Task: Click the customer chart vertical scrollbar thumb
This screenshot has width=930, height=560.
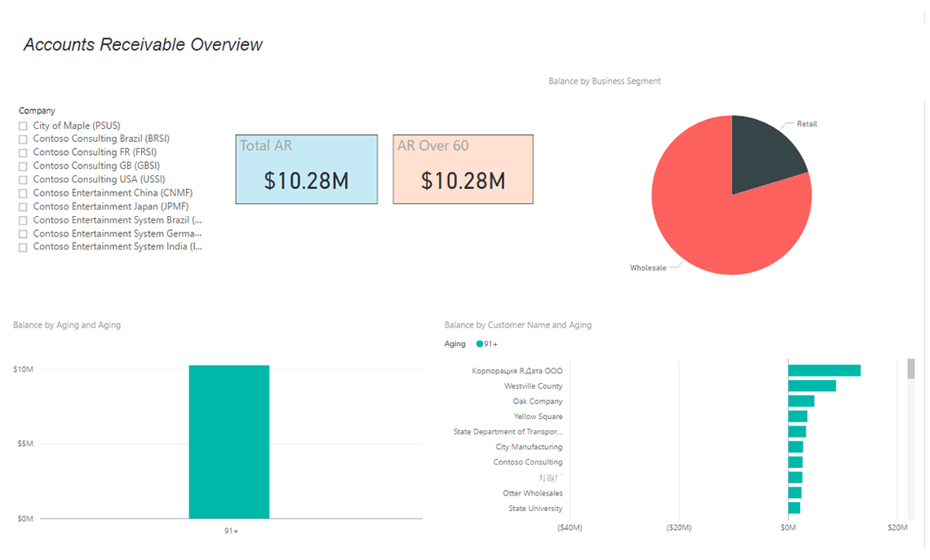Action: pos(911,368)
